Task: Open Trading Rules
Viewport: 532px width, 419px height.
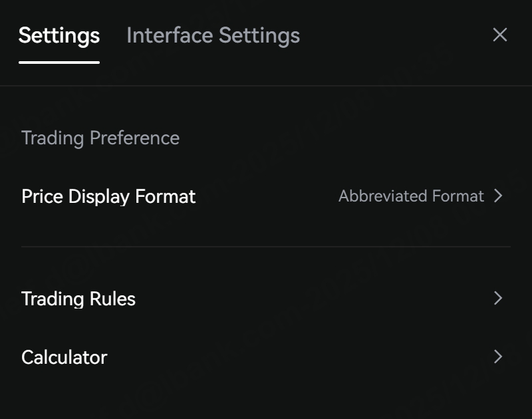Action: pyautogui.click(x=78, y=299)
